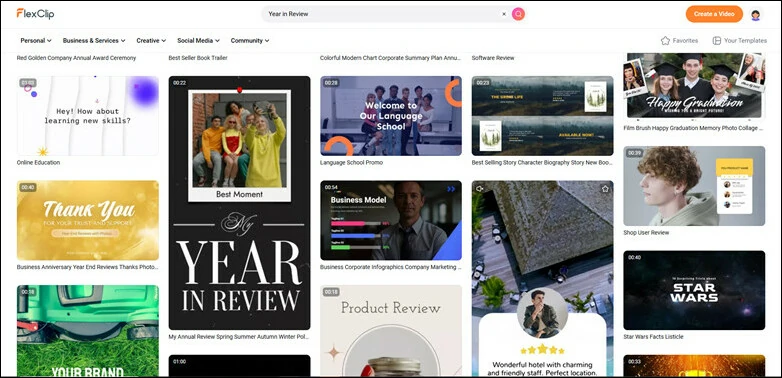Expand the Community menu
This screenshot has width=782, height=378.
coord(250,40)
